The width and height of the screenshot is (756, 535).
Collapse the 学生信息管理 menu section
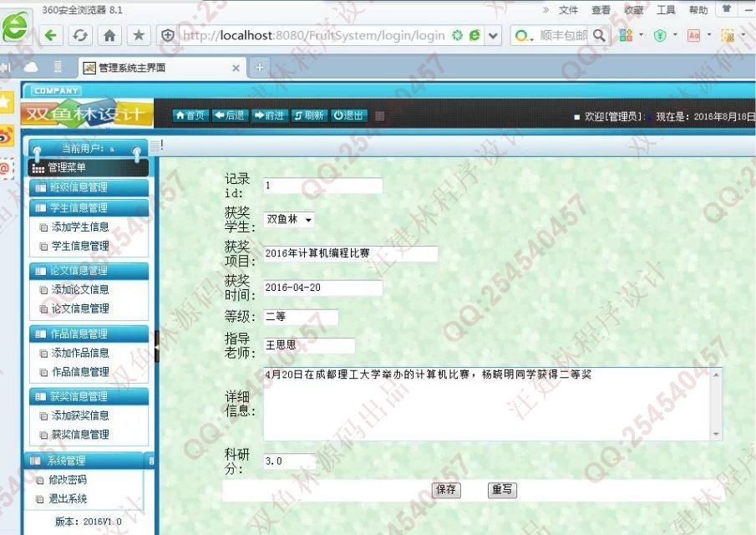(x=89, y=208)
